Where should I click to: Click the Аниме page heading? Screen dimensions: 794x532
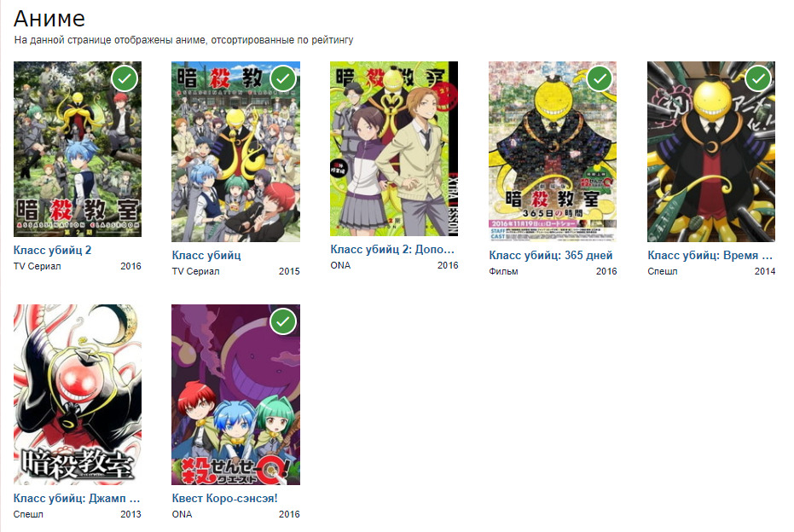(x=49, y=19)
